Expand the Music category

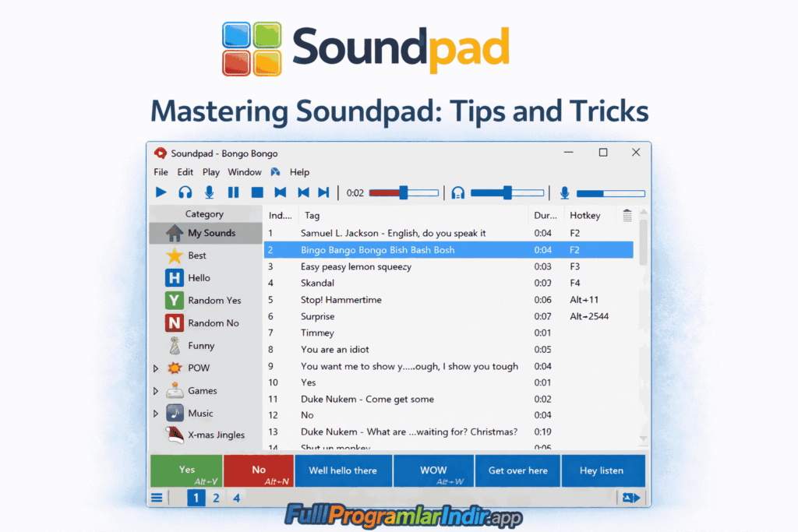156,413
